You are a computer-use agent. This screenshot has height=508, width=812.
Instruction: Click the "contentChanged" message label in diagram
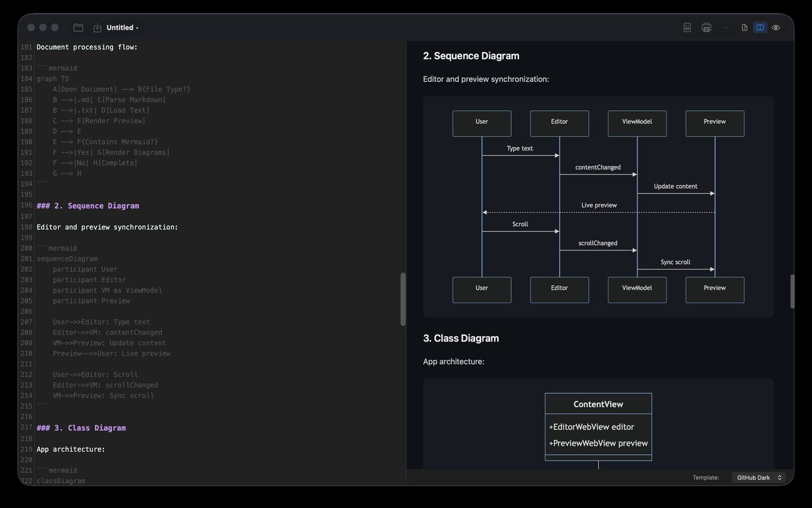point(598,167)
